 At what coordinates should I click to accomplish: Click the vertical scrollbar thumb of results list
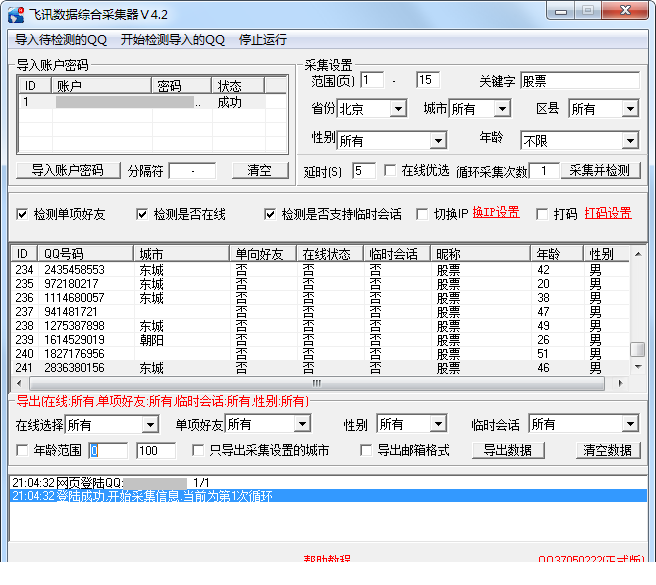(x=638, y=349)
